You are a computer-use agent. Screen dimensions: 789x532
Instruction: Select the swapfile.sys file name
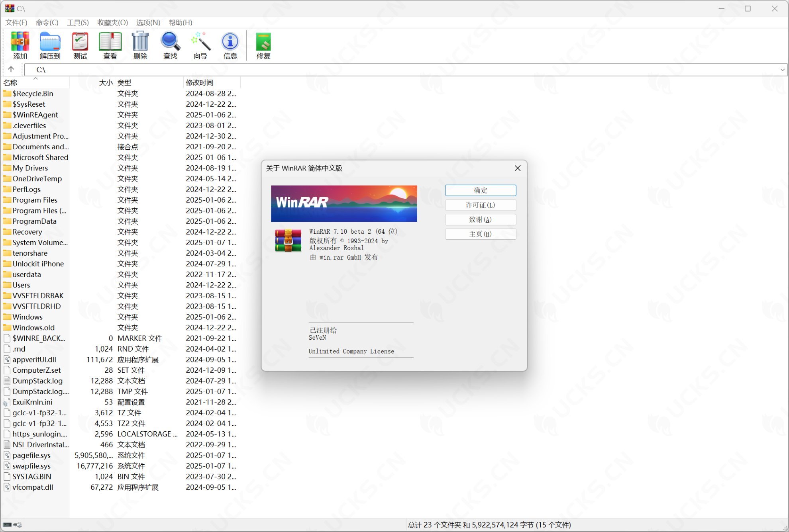pyautogui.click(x=31, y=466)
